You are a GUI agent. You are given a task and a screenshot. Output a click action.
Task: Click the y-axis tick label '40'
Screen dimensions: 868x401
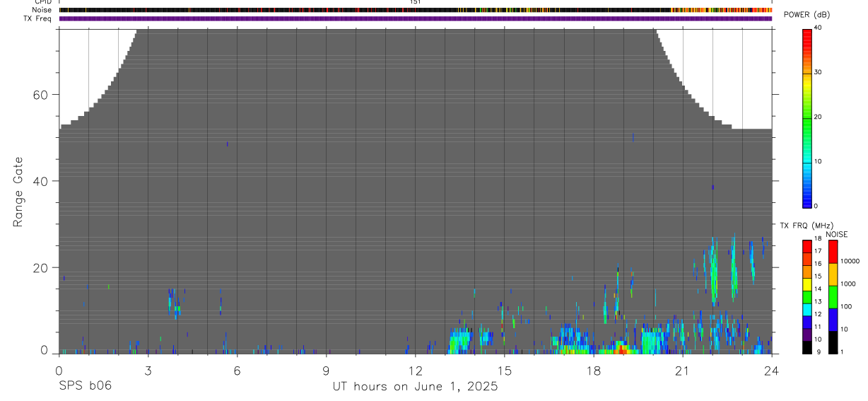coord(40,181)
